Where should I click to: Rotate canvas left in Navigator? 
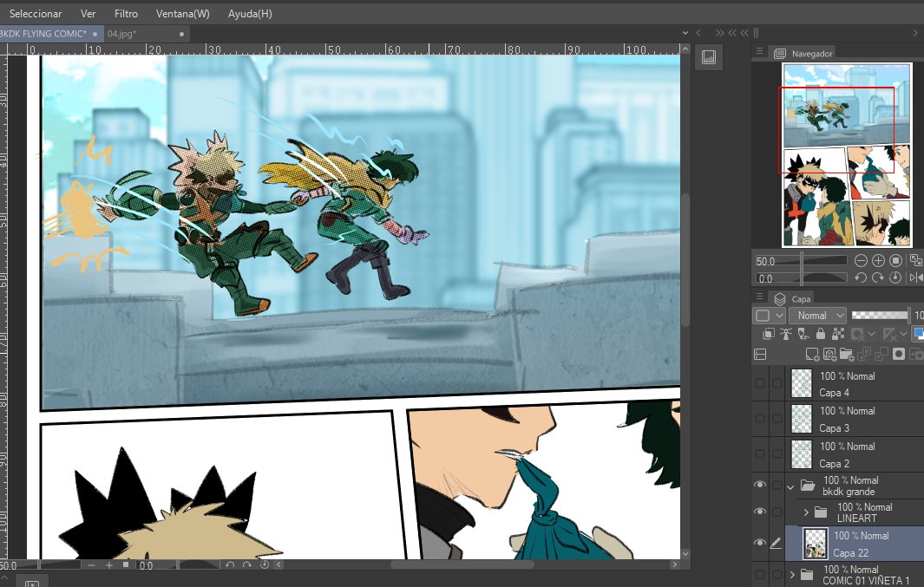point(861,277)
